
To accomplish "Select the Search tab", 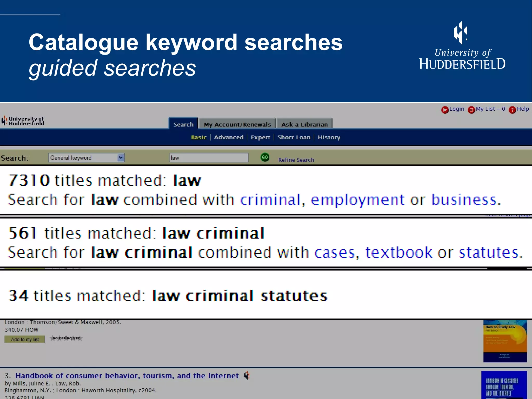I will (183, 124).
